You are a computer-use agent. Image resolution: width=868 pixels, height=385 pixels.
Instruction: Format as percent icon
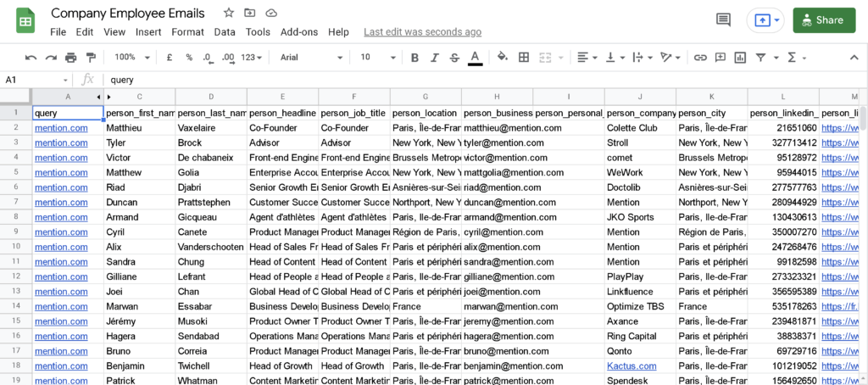189,58
